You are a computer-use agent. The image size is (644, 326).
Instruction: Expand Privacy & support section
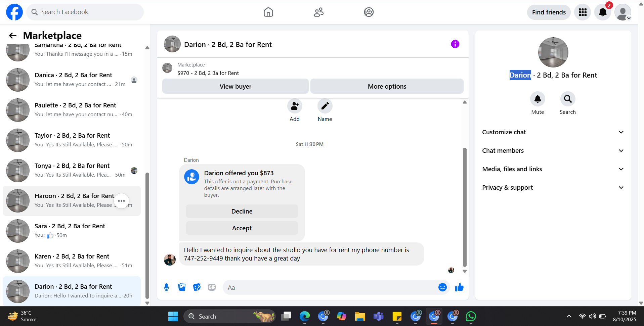coord(553,188)
